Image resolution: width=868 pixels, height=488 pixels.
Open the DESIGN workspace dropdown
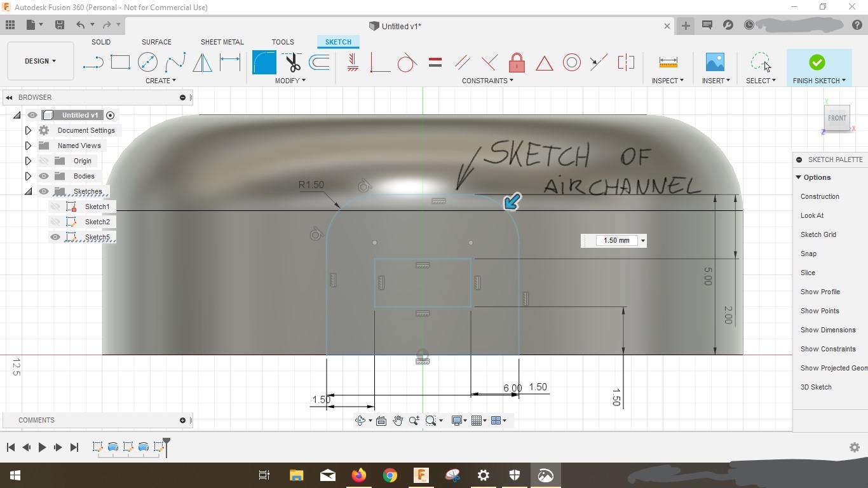(41, 61)
